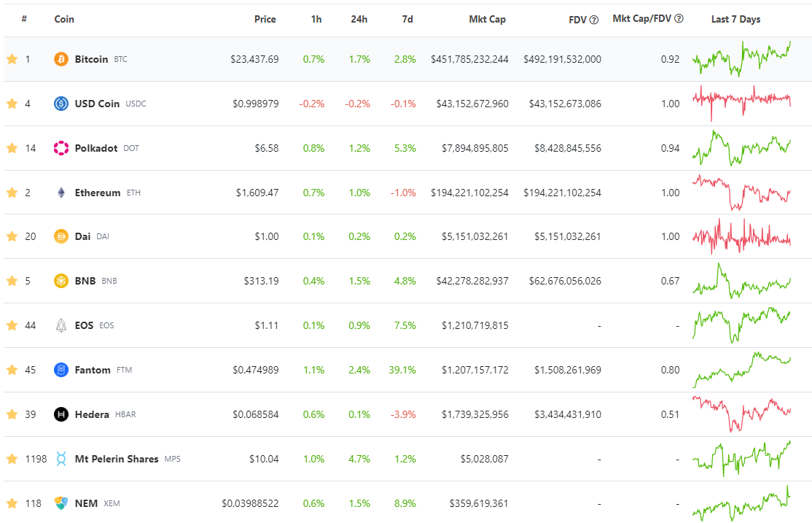Viewport: 812px width, 523px height.
Task: Open the Mt Pelerin Shares page
Action: point(117,460)
